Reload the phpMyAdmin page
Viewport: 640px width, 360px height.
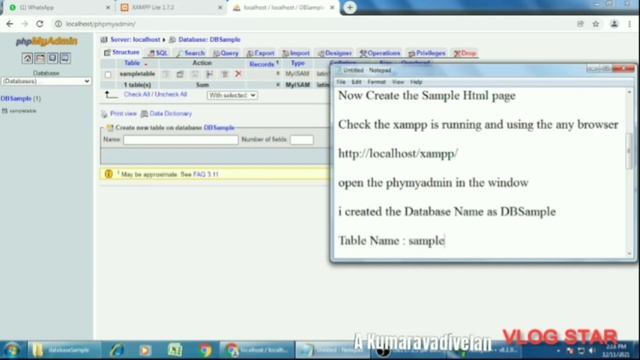pos(40,24)
